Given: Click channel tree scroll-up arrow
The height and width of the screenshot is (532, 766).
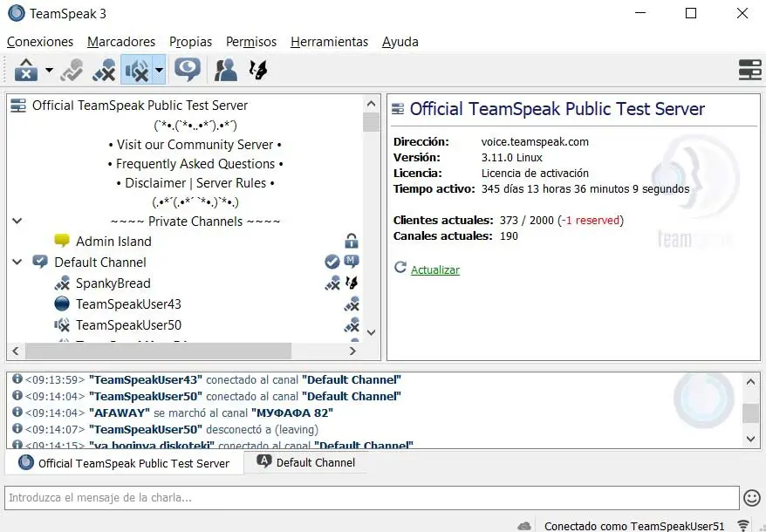Looking at the screenshot, I should pyautogui.click(x=372, y=104).
